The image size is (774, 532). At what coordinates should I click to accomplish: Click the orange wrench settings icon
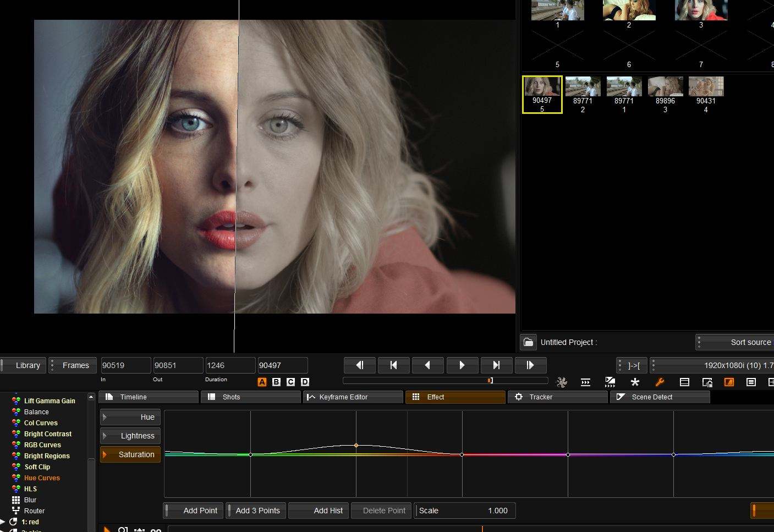click(x=660, y=382)
